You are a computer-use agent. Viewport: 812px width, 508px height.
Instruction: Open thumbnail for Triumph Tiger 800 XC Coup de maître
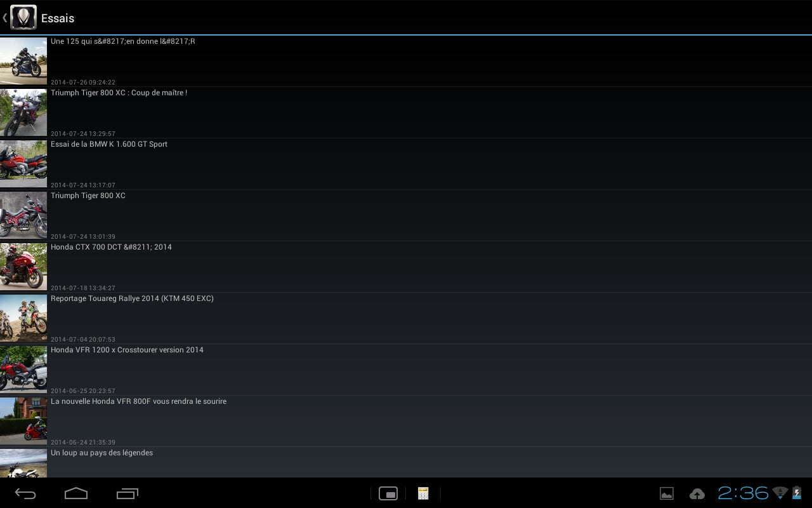tap(23, 112)
